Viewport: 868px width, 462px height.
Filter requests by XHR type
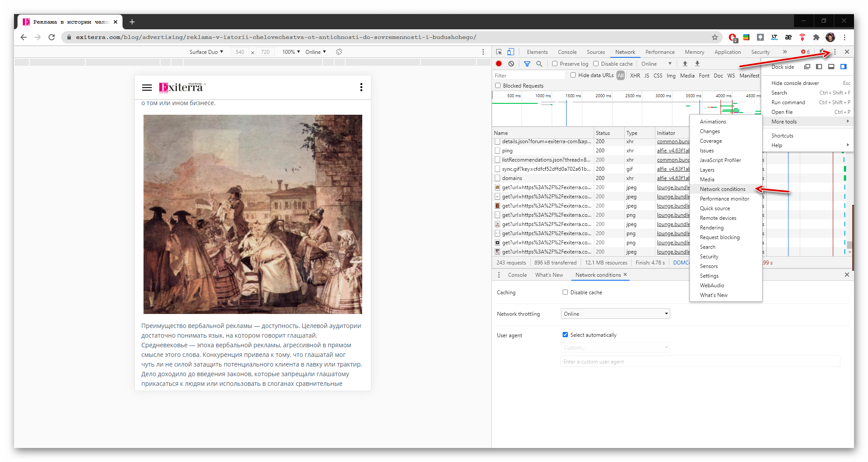(x=635, y=75)
